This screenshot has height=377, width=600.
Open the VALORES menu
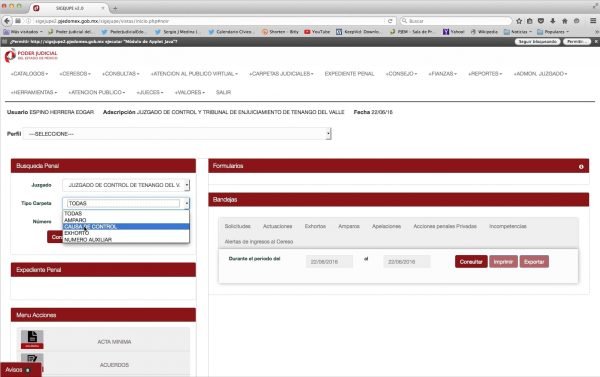[x=190, y=92]
